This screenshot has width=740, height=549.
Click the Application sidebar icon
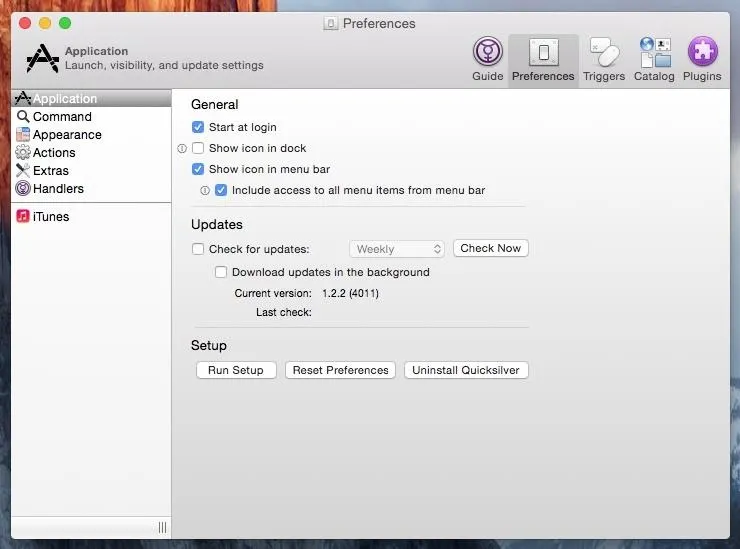coord(23,98)
